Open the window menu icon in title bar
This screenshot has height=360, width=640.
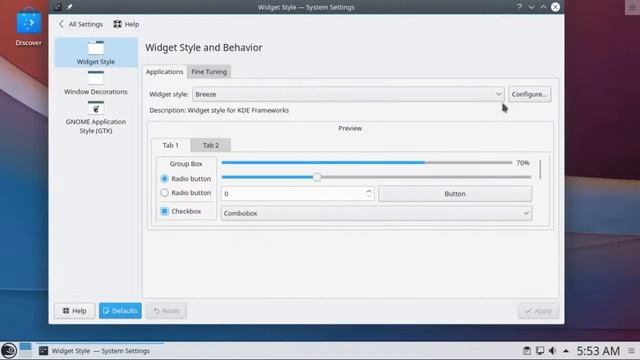click(x=58, y=7)
